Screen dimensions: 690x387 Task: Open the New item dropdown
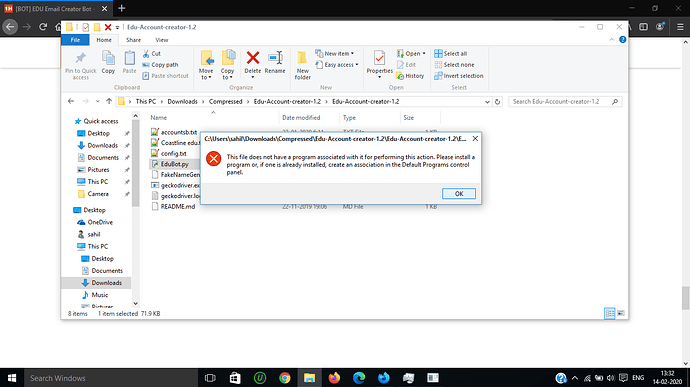pos(334,54)
